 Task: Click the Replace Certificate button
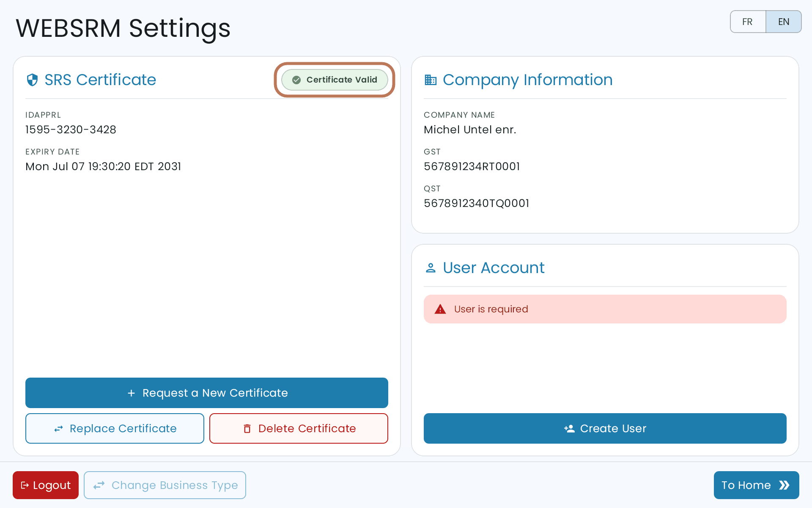pyautogui.click(x=115, y=428)
